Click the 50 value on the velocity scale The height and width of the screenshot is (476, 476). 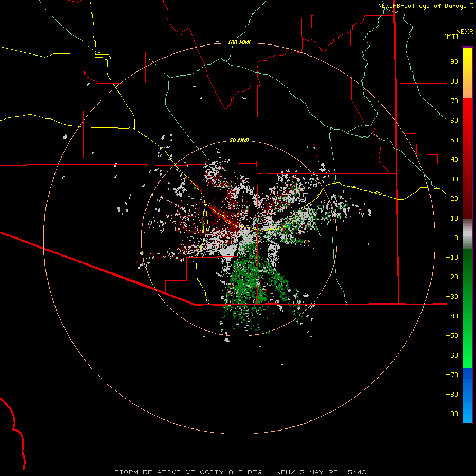454,140
